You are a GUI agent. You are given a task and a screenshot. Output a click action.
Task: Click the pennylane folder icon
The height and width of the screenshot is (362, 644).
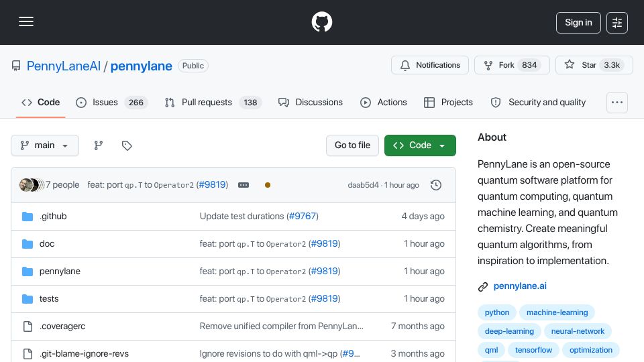28,271
